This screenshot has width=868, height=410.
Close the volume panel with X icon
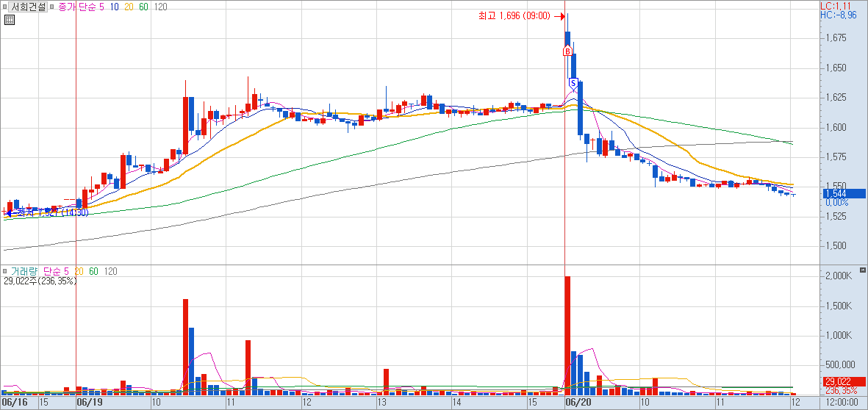(862, 270)
